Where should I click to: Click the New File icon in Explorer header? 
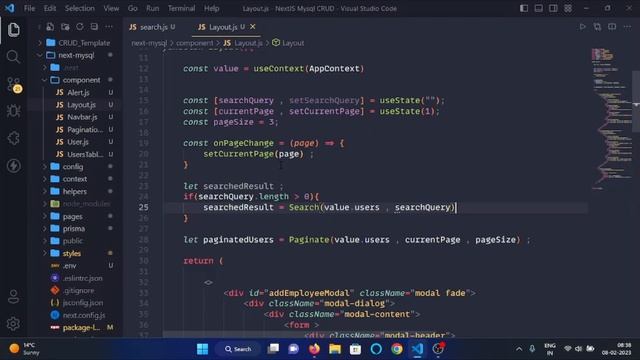click(x=50, y=27)
